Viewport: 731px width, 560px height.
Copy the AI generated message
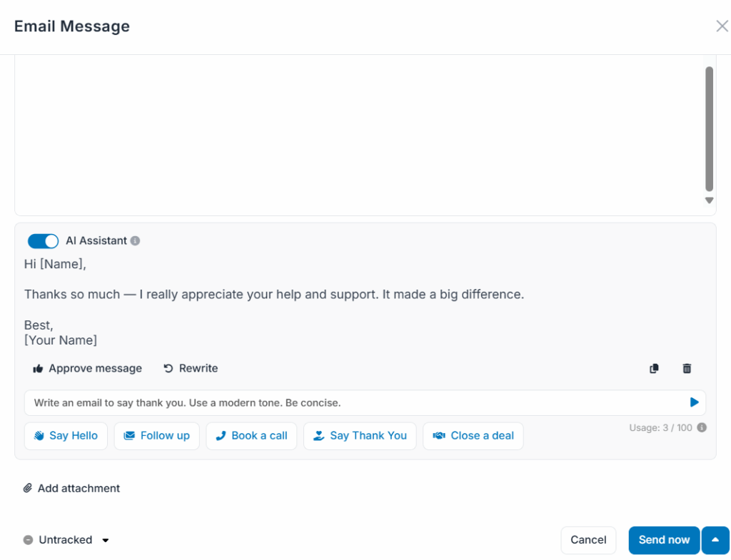coord(654,369)
